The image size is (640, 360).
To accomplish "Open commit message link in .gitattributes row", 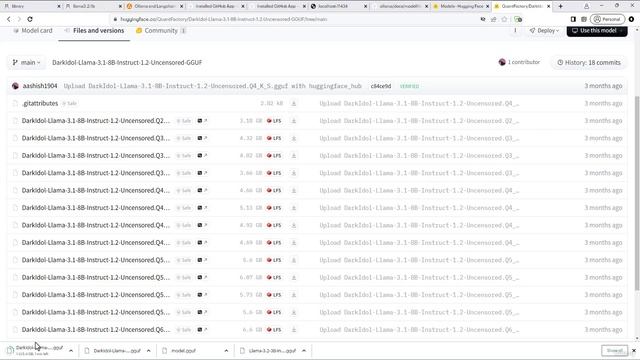I will click(x=419, y=104).
